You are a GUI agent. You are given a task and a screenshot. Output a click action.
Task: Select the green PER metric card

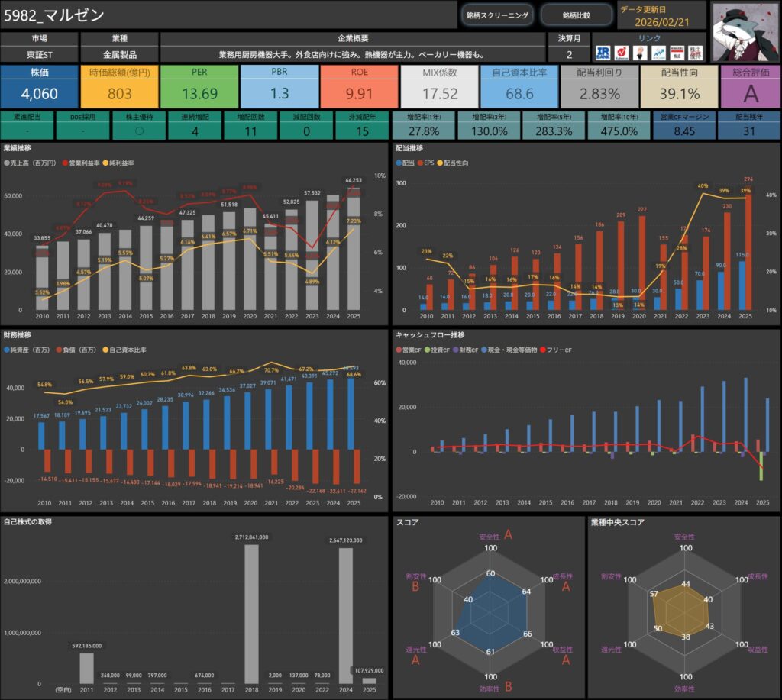[x=199, y=86]
